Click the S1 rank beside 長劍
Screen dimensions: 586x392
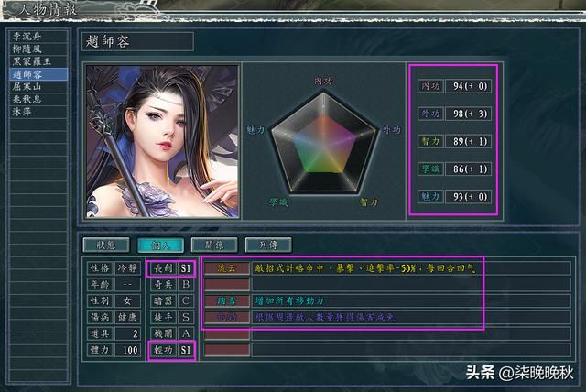point(186,268)
